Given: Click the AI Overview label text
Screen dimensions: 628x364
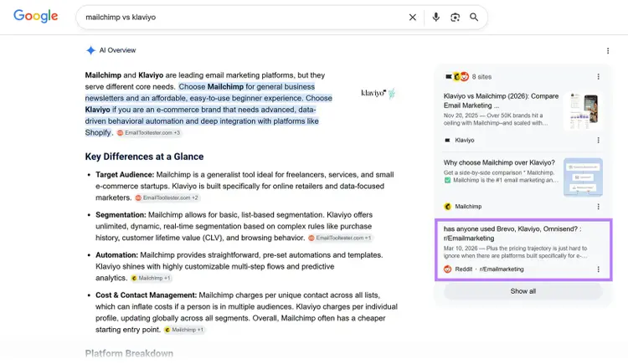Looking at the screenshot, I should tap(117, 50).
